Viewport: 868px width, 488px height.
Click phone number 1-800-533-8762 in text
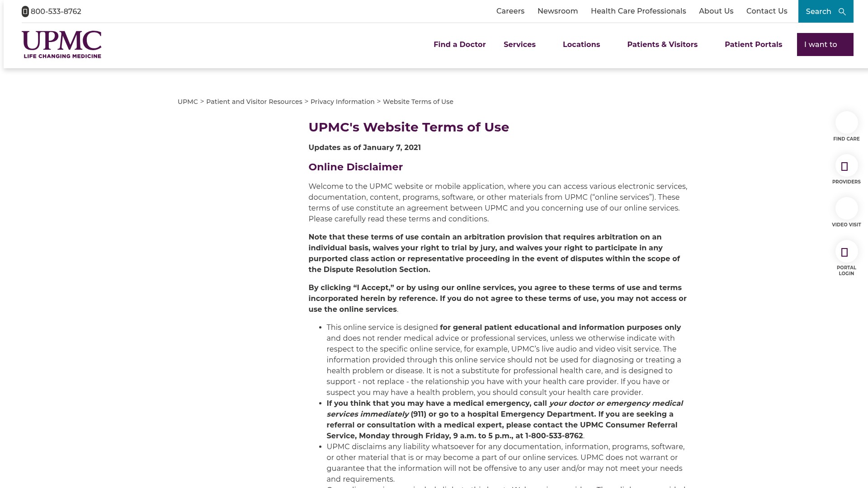point(554,436)
